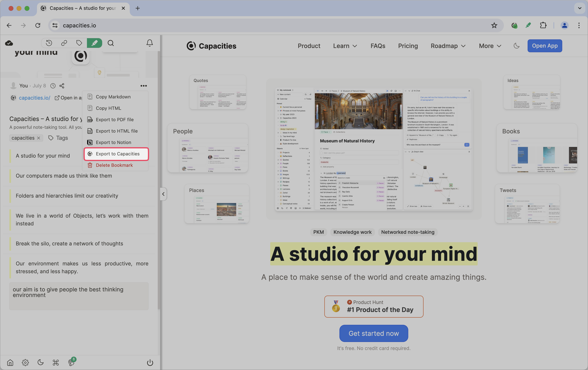This screenshot has width=588, height=370.
Task: Expand the Learn dropdown menu
Action: tap(345, 46)
